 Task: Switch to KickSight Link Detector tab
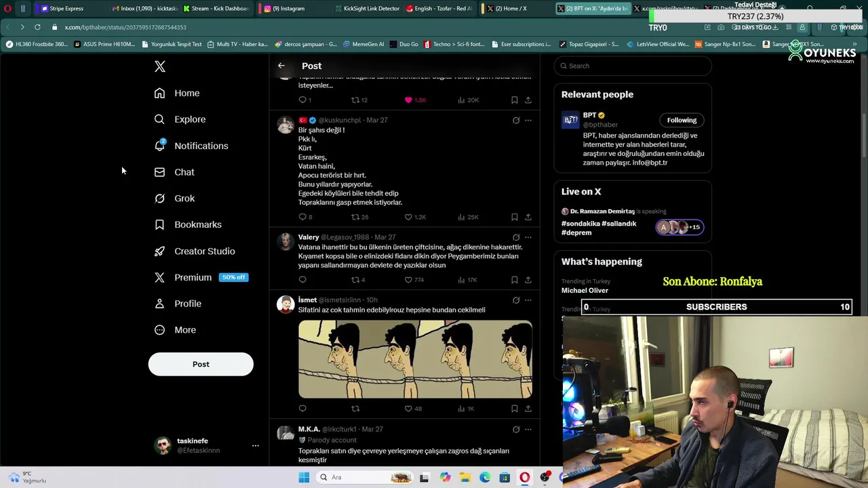(366, 8)
